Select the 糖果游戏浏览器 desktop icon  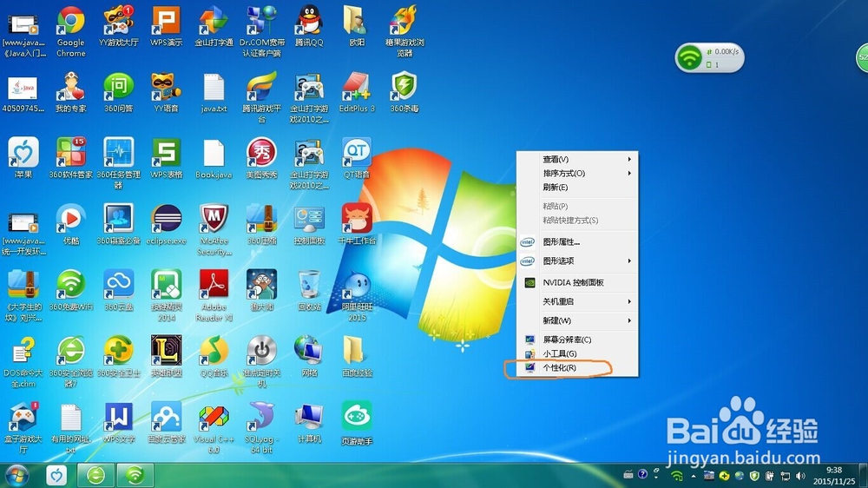pos(404,31)
